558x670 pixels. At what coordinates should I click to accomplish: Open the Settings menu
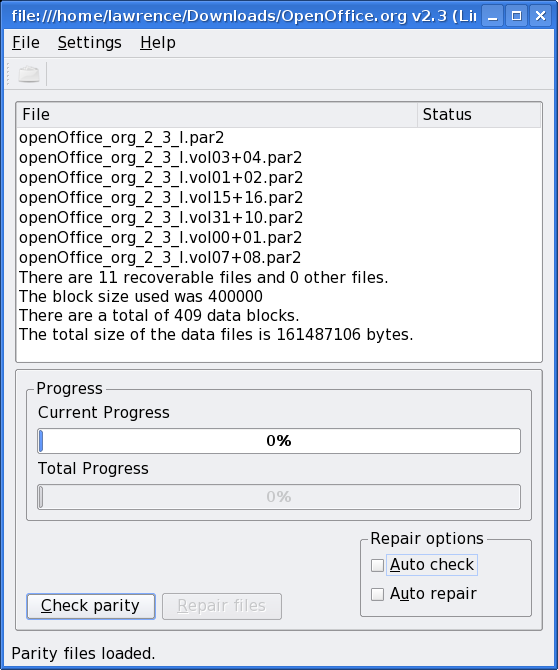coord(90,43)
